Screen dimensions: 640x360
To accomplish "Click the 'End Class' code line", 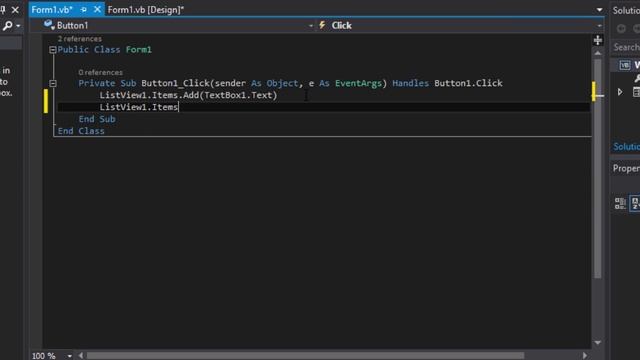I will pos(81,131).
